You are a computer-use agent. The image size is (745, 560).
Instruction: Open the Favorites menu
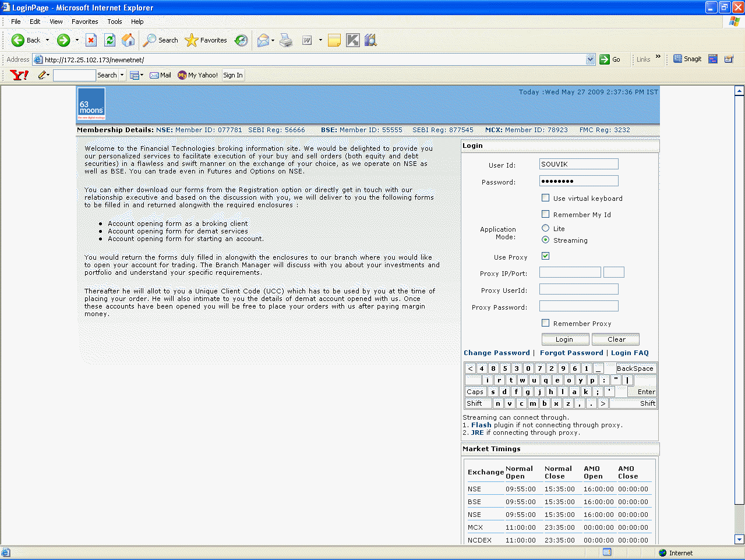84,22
